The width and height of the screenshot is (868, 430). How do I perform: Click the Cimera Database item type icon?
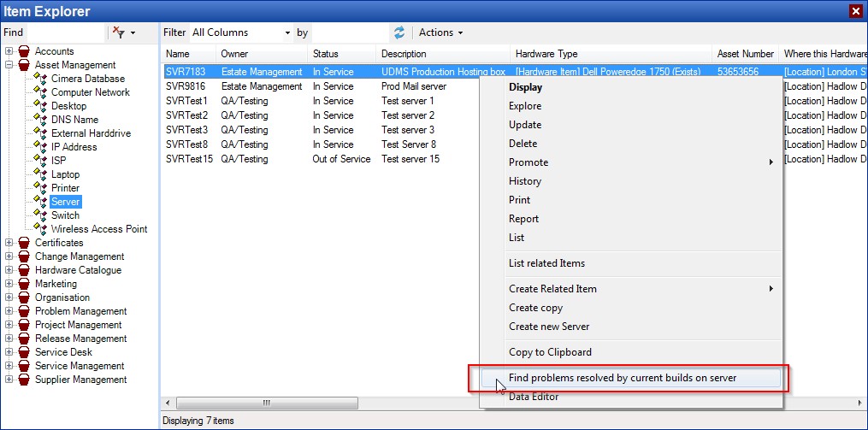tap(40, 79)
